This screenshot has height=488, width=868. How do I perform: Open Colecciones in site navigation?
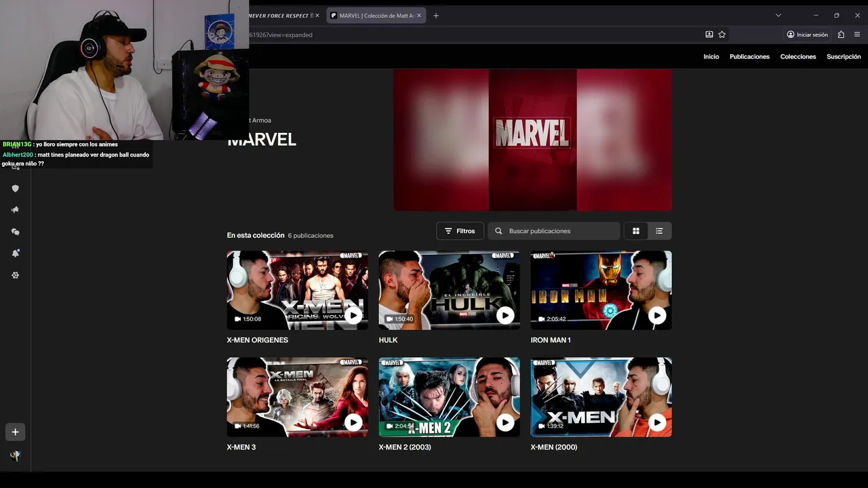[x=798, y=57]
